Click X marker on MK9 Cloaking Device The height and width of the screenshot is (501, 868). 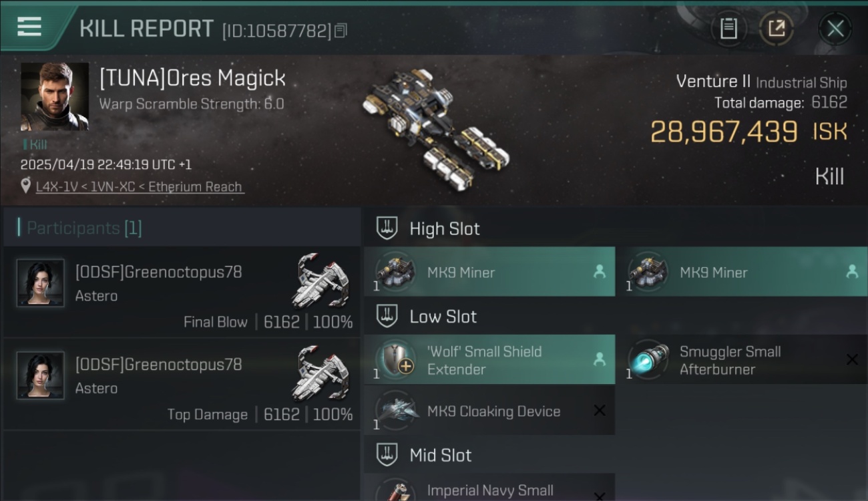(x=600, y=411)
